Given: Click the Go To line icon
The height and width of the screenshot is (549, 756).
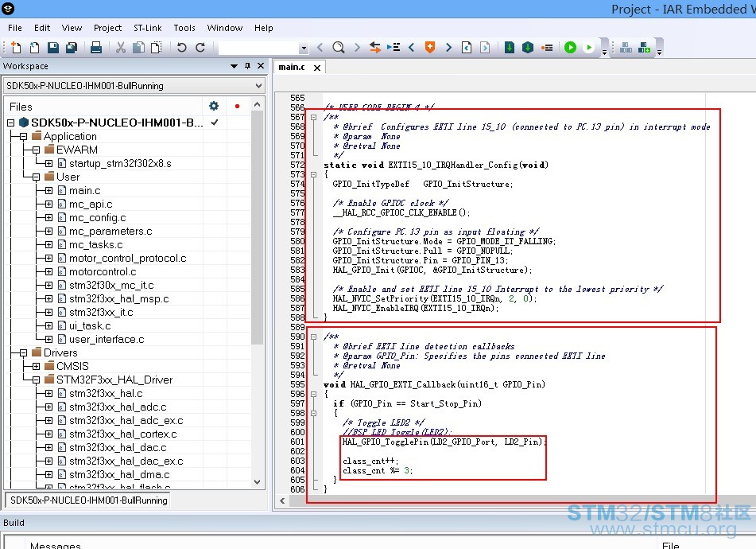Looking at the screenshot, I should pyautogui.click(x=394, y=47).
